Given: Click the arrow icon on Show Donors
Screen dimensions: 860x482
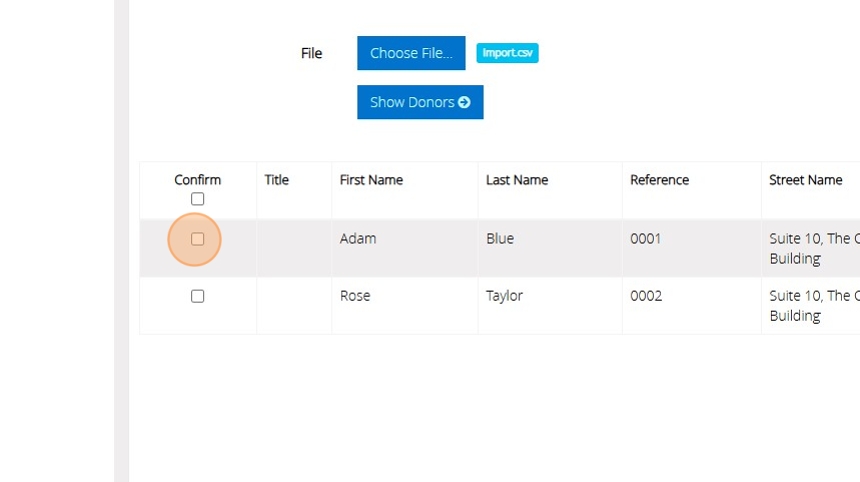Looking at the screenshot, I should tap(464, 102).
